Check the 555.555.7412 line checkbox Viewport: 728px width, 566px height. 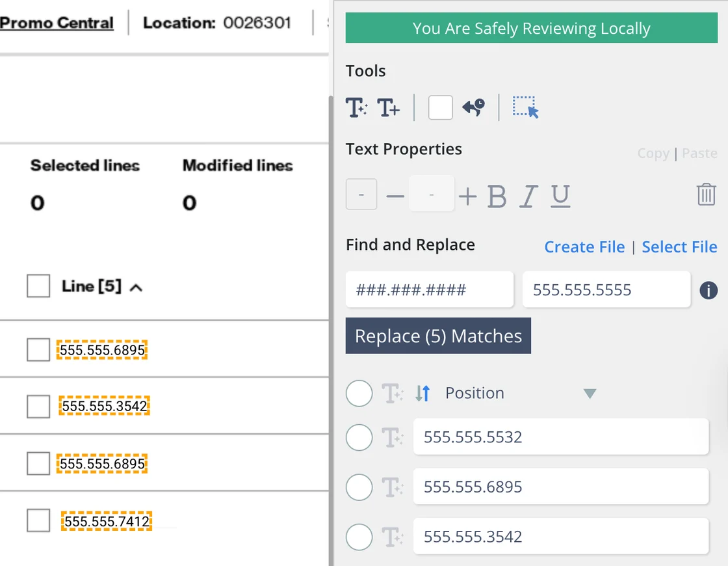(x=38, y=520)
